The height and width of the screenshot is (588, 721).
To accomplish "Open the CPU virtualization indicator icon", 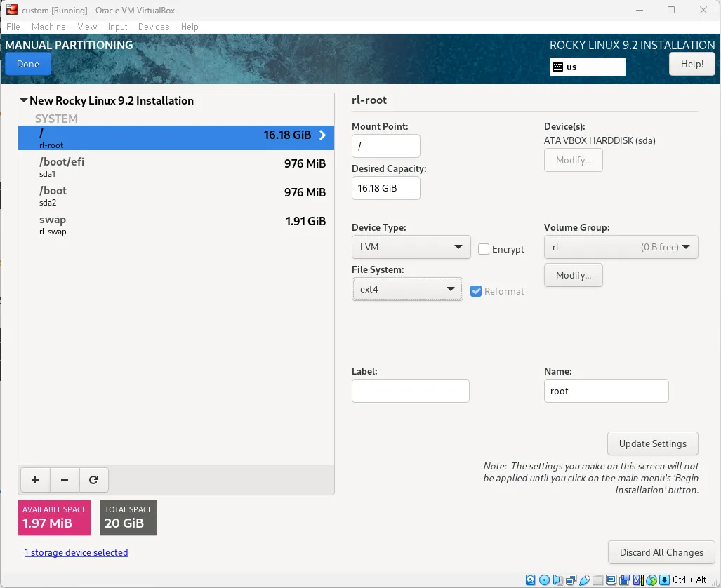I will pyautogui.click(x=637, y=580).
